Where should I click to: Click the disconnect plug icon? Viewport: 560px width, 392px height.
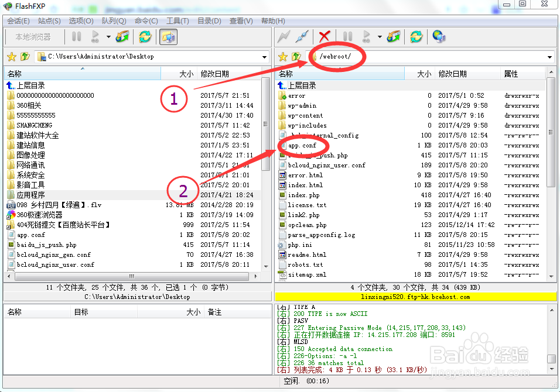302,36
